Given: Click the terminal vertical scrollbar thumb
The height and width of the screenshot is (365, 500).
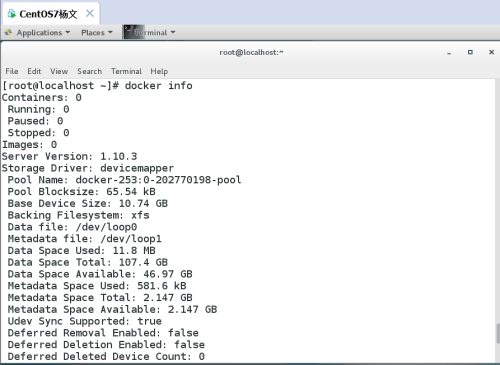Looking at the screenshot, I should coord(498,333).
